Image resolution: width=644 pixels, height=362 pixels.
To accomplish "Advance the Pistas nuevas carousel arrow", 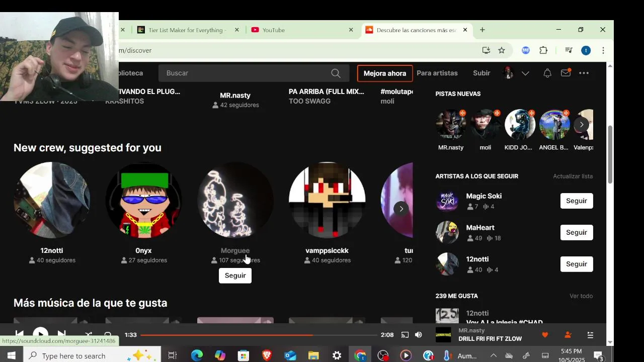I will [582, 125].
